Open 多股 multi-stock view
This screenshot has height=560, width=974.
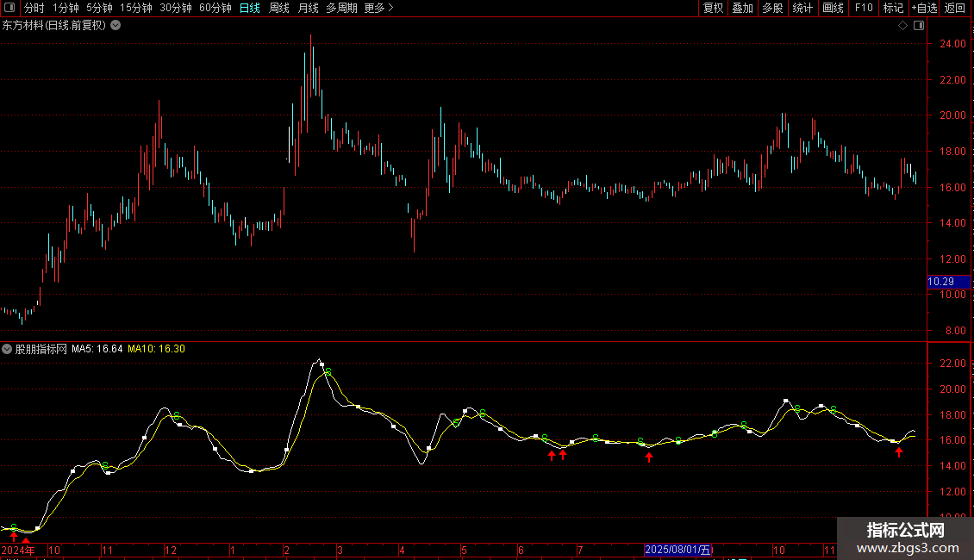pos(772,8)
